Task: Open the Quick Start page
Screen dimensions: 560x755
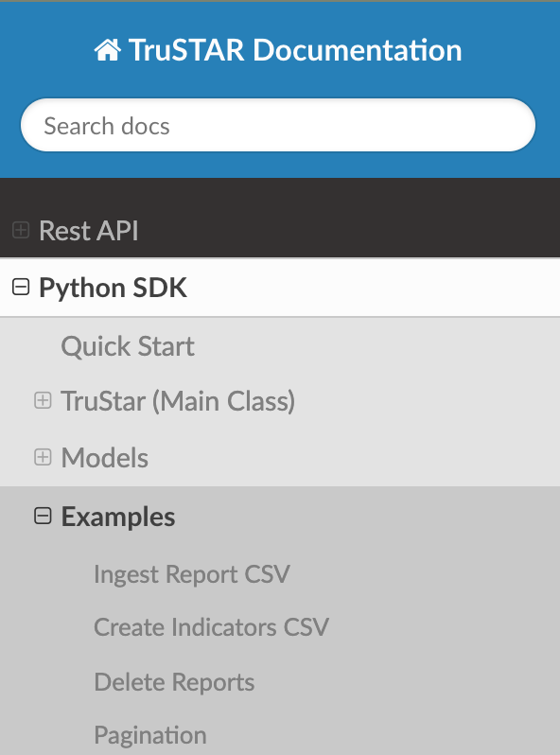Action: (128, 346)
